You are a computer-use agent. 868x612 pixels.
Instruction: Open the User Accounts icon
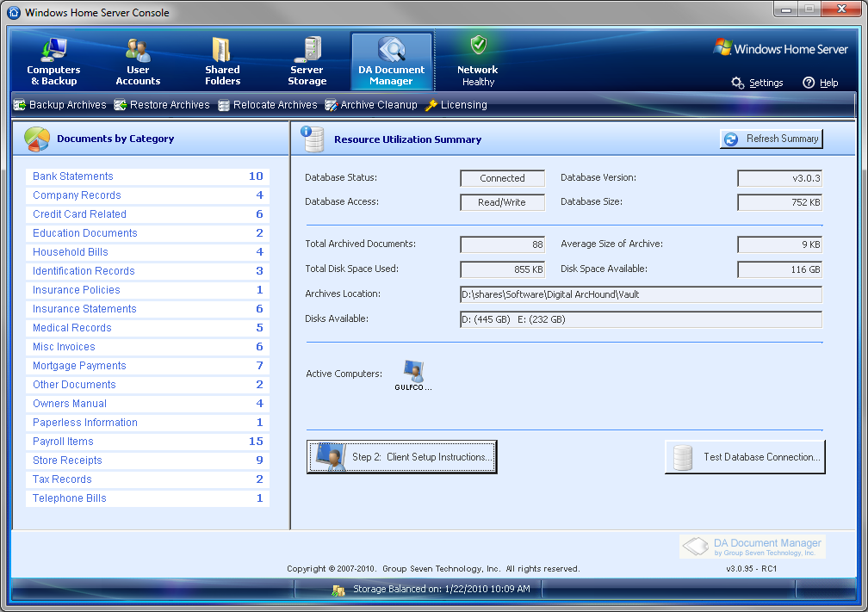click(x=138, y=50)
